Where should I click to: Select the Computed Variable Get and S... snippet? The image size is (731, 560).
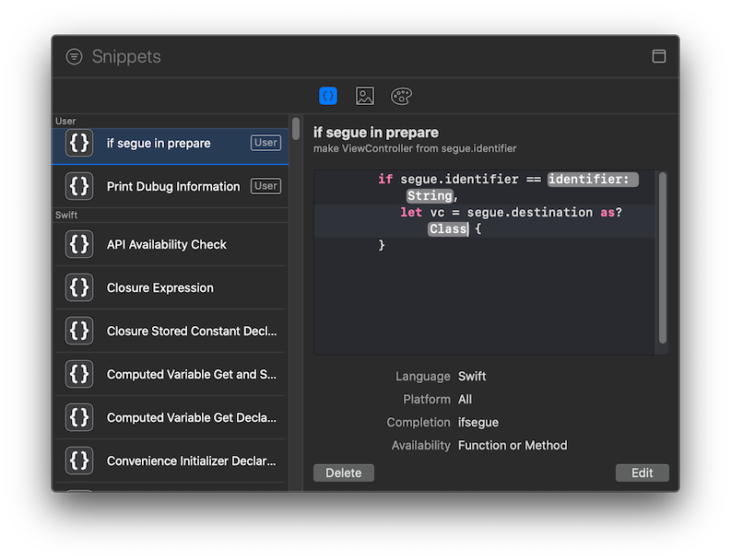pos(171,375)
